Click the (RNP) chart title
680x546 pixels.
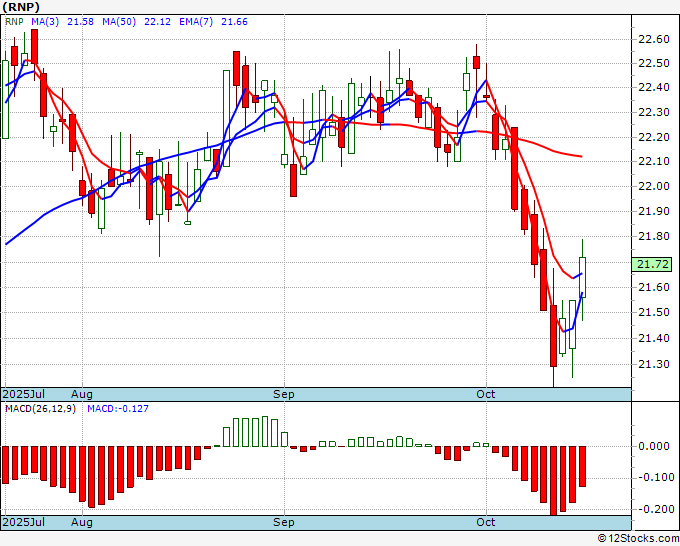tap(21, 7)
